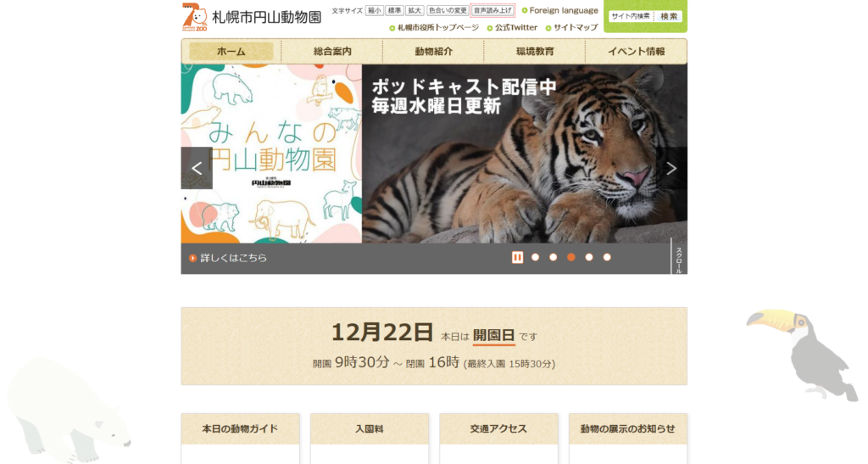This screenshot has height=464, width=868.
Task: Select the last carousel dot indicator
Action: click(607, 257)
